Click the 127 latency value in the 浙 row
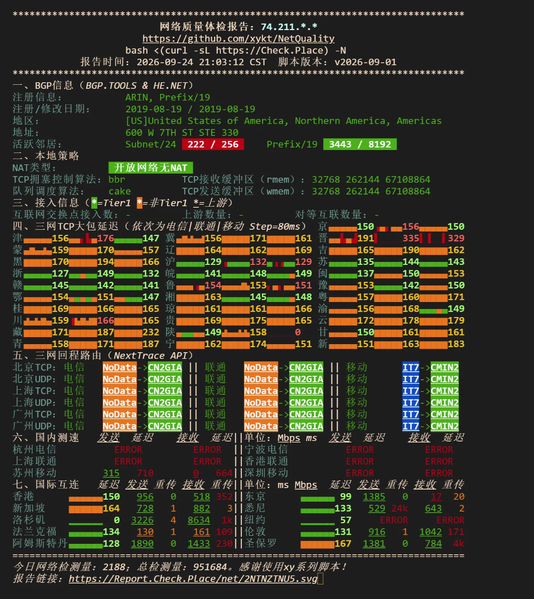Viewport: 534px width, 599px height. 60,274
